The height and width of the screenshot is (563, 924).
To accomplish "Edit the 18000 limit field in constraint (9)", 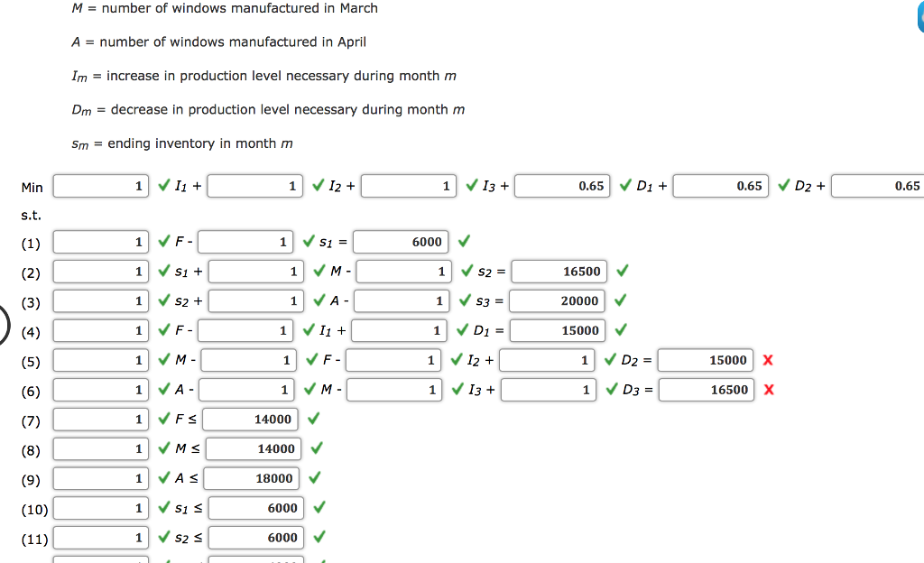I will (256, 478).
